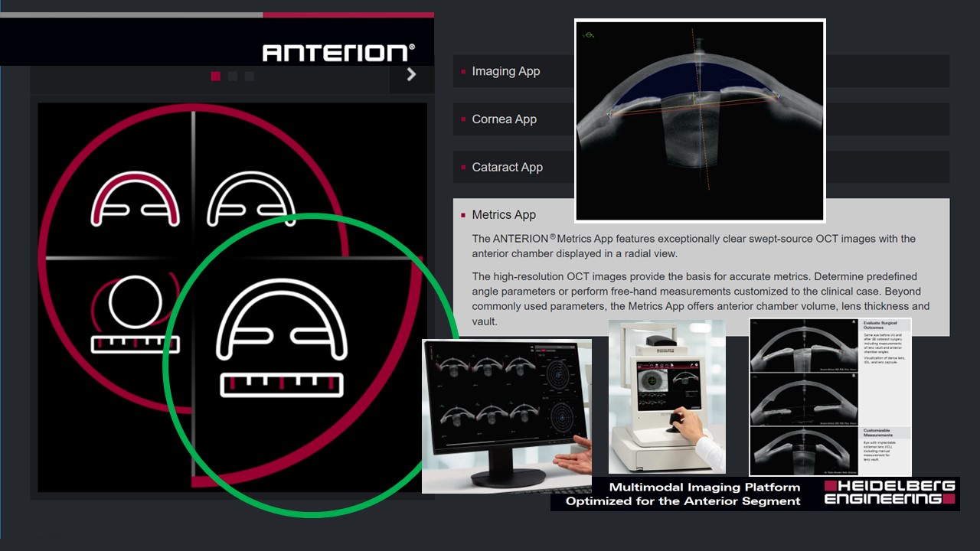Click the paragraph starting 'The ANTERION Metrics App features'
The width and height of the screenshot is (980, 551).
(694, 246)
